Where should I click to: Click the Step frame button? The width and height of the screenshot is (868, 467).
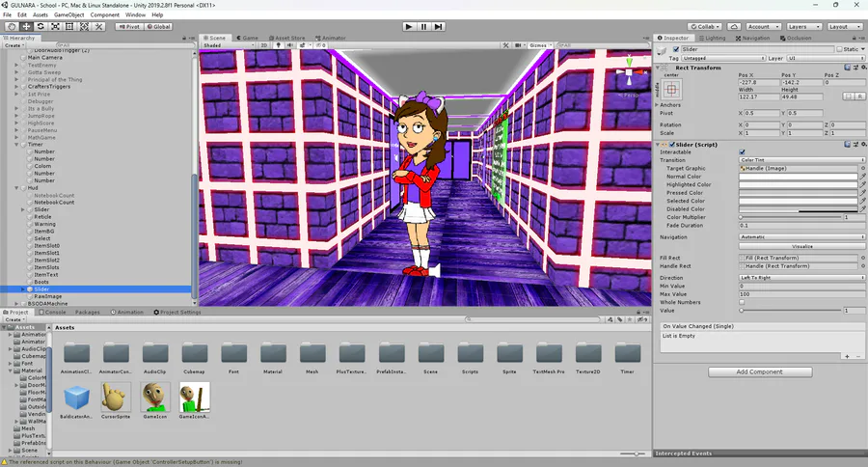[x=439, y=27]
